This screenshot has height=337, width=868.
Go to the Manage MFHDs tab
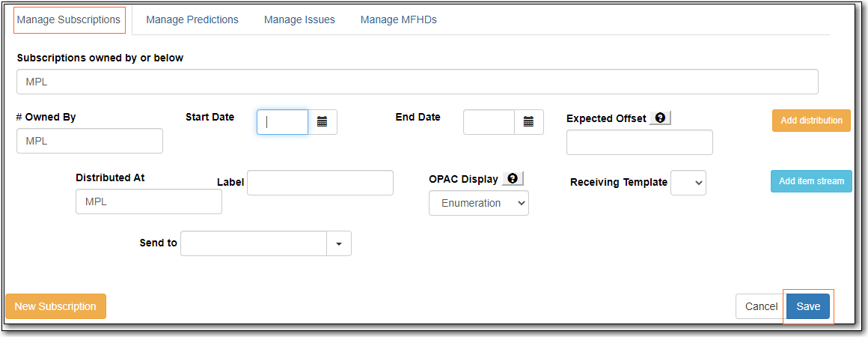pos(398,20)
